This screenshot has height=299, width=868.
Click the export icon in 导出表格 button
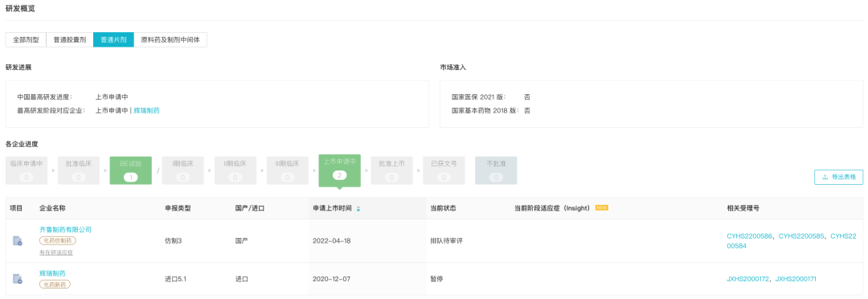pyautogui.click(x=825, y=177)
